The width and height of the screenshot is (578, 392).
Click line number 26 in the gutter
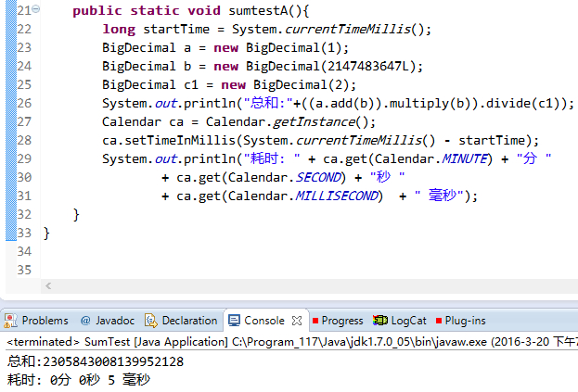point(24,103)
